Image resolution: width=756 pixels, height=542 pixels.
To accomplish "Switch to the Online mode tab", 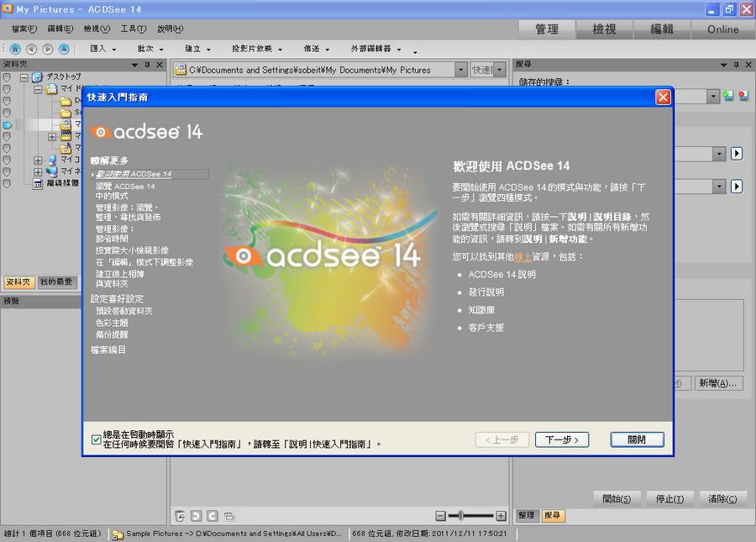I will pyautogui.click(x=722, y=29).
